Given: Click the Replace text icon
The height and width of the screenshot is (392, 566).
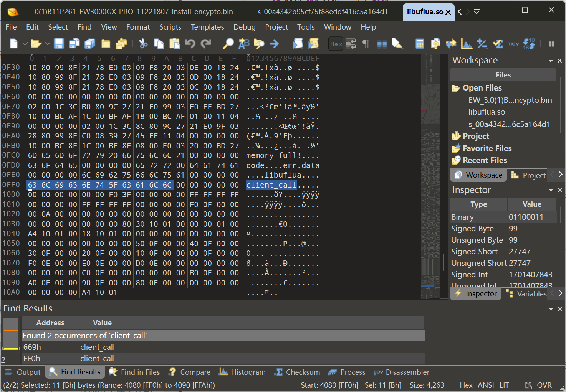Looking at the screenshot, I should 244,44.
